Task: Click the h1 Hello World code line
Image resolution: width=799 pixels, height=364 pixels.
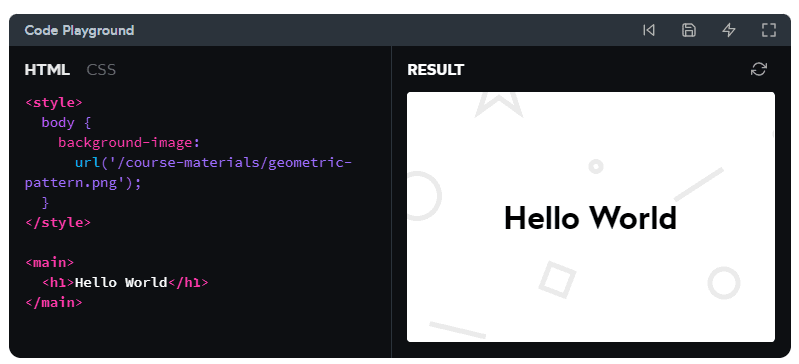Action: coord(125,282)
